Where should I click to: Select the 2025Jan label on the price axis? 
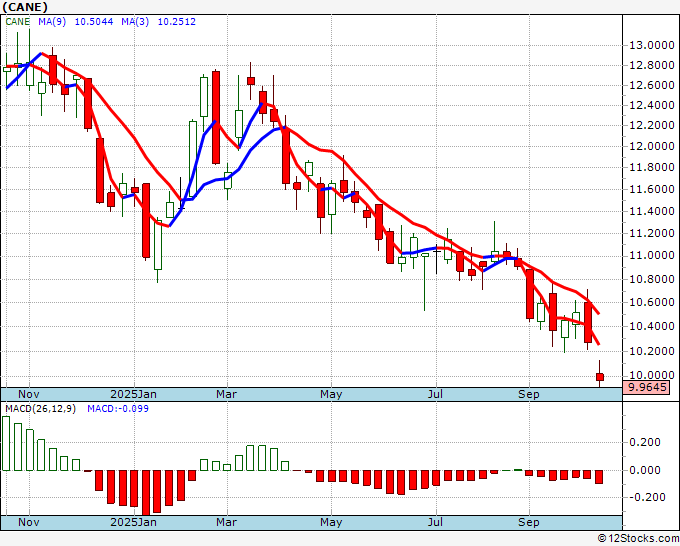coord(134,395)
